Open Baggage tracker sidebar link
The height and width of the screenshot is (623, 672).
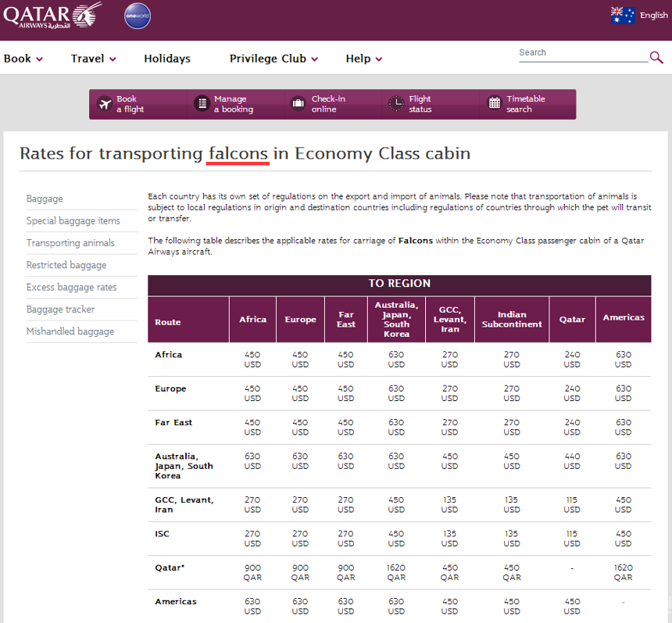pos(60,310)
